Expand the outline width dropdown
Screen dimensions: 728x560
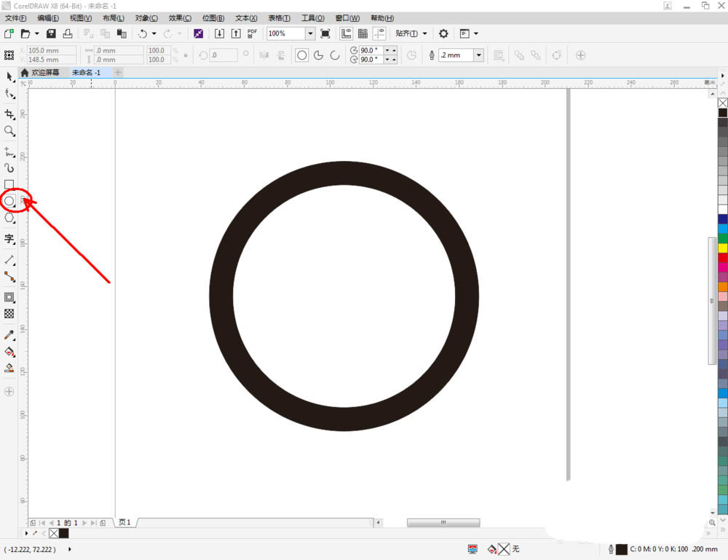pyautogui.click(x=478, y=55)
